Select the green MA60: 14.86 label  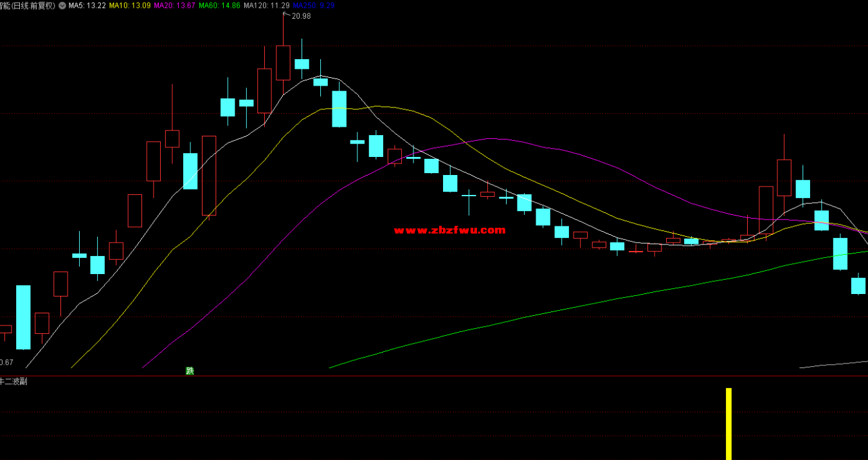[220, 5]
